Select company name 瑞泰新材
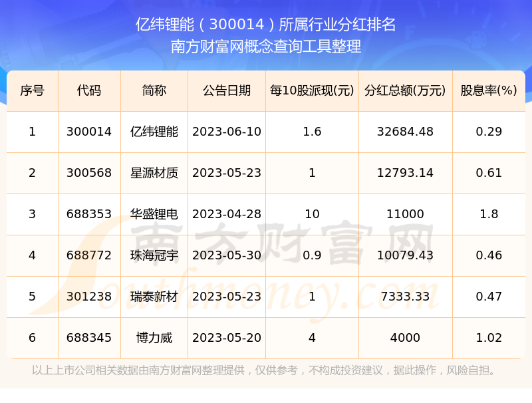Screen dimensions: 532x403 pos(154,297)
